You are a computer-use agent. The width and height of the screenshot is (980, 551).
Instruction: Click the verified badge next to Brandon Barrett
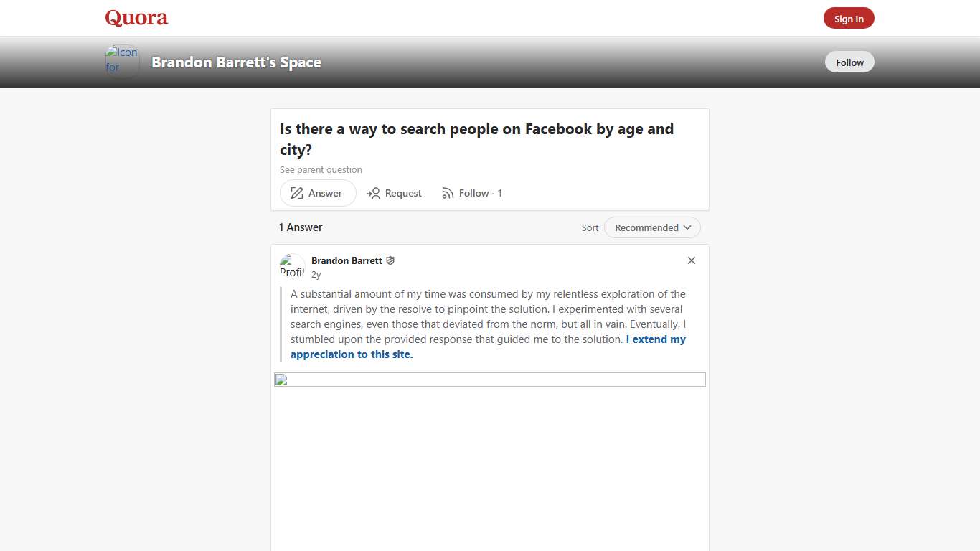tap(390, 260)
